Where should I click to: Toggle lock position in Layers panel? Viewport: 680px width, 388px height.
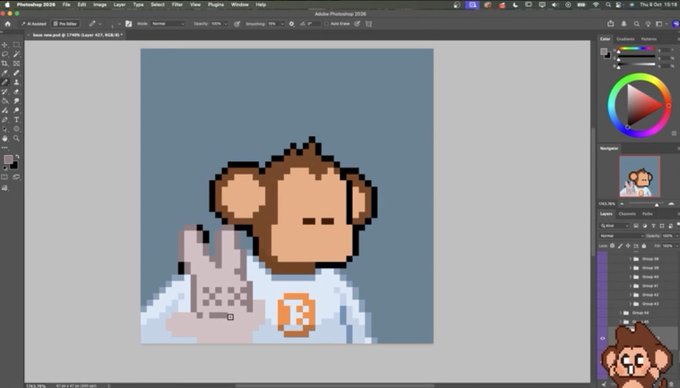pyautogui.click(x=628, y=246)
